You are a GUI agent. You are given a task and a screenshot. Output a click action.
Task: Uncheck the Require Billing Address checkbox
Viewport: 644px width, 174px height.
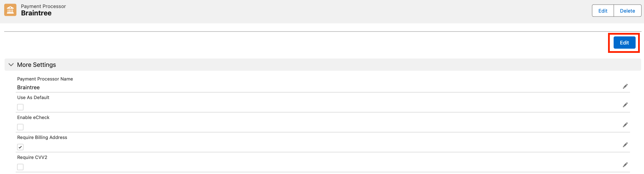pyautogui.click(x=20, y=147)
